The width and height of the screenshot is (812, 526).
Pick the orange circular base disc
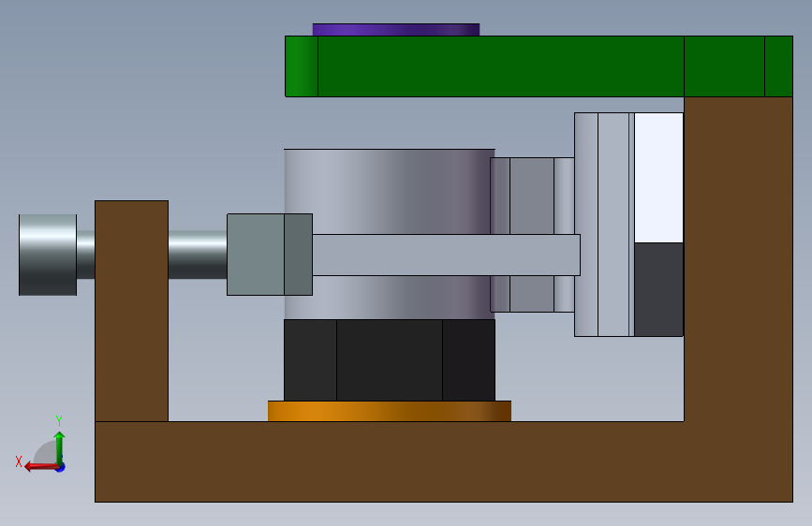coord(390,411)
